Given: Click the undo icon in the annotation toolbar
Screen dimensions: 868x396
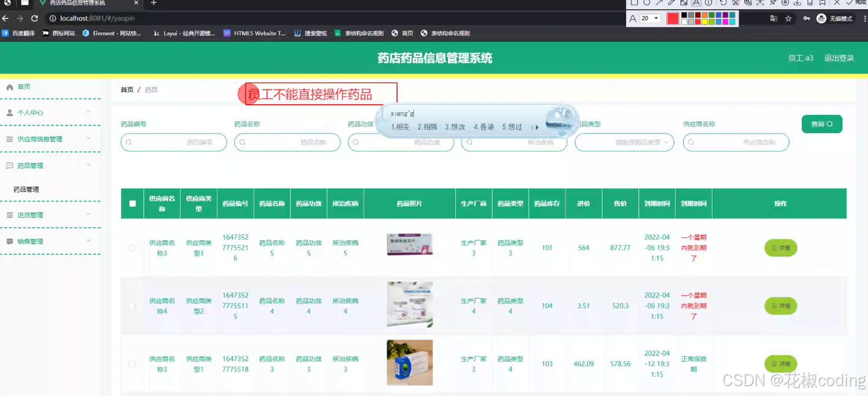Looking at the screenshot, I should point(723,4).
